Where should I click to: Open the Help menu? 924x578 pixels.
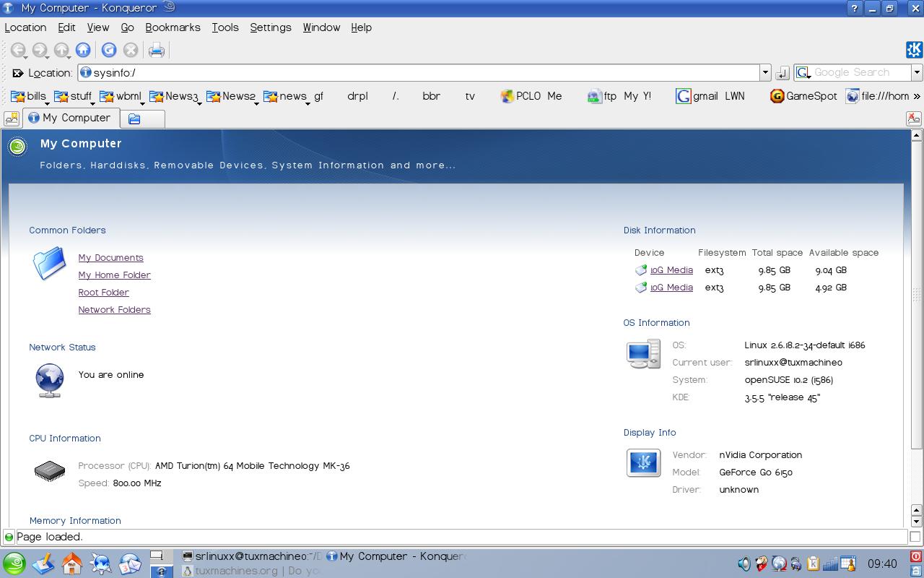(361, 27)
